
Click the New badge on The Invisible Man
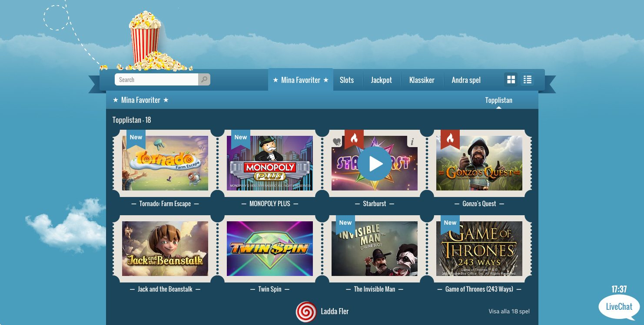345,224
